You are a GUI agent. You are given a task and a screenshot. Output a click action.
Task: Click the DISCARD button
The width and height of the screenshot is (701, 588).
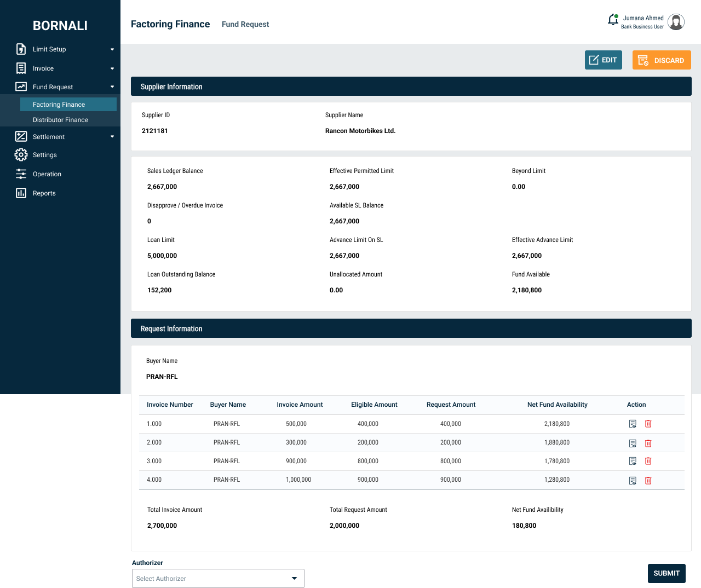662,60
